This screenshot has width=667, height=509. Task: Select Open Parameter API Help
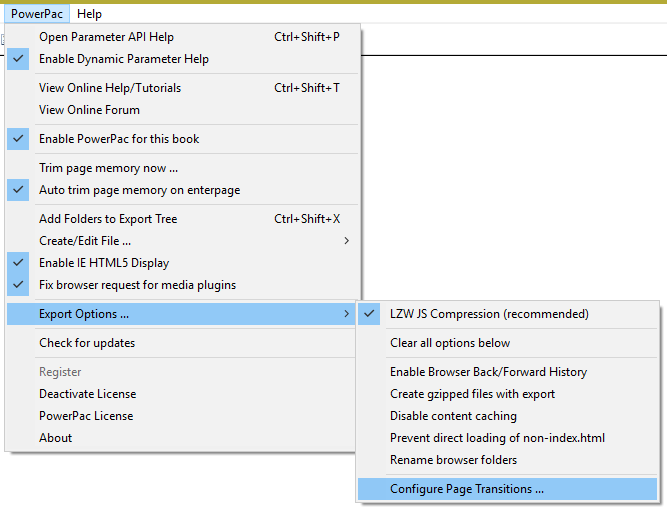[x=182, y=37]
